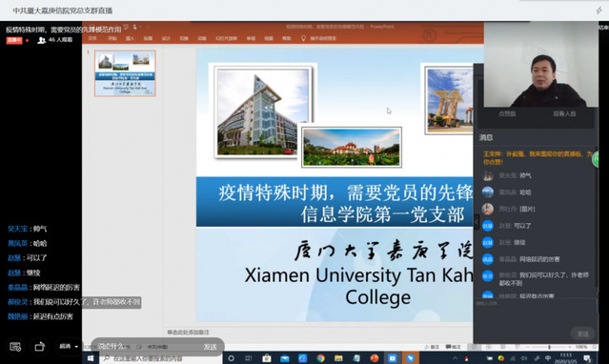Click the 发送 button in chat input
This screenshot has width=609, height=364.
[210, 347]
